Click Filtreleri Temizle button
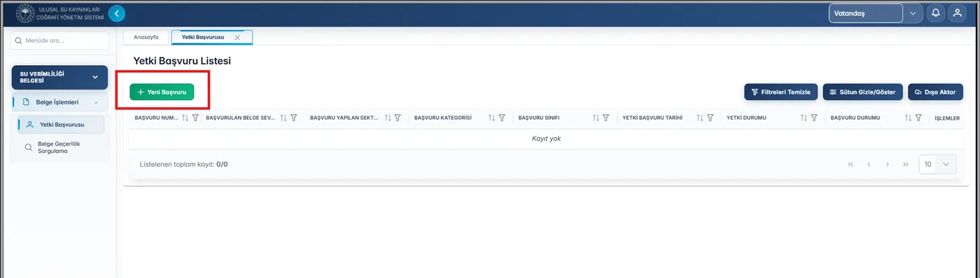 click(x=780, y=92)
